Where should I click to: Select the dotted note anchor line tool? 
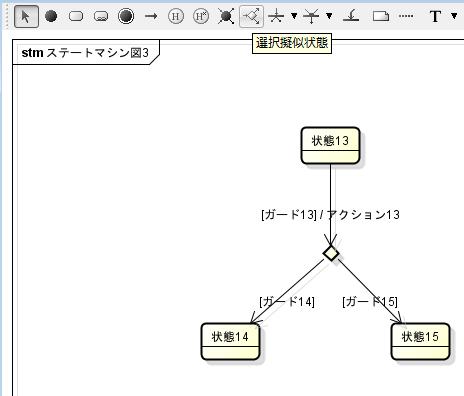click(406, 16)
